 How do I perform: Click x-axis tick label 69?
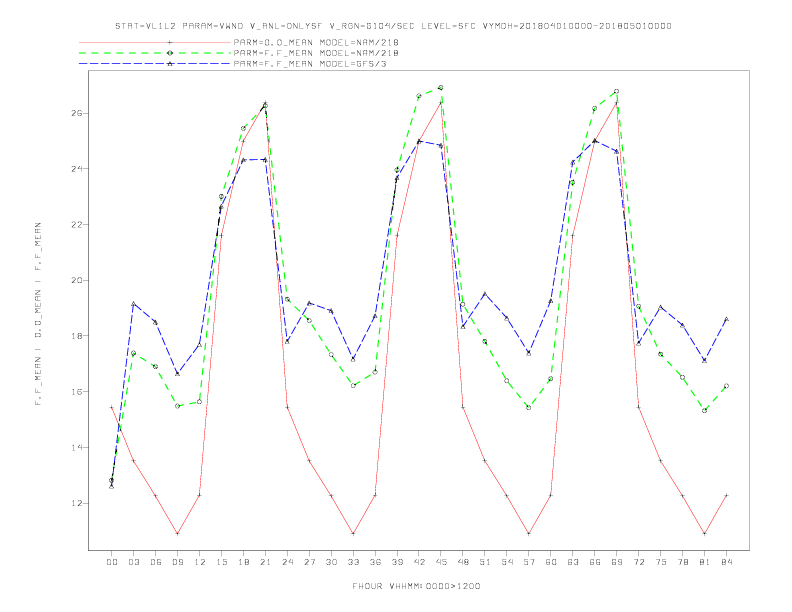pos(617,562)
